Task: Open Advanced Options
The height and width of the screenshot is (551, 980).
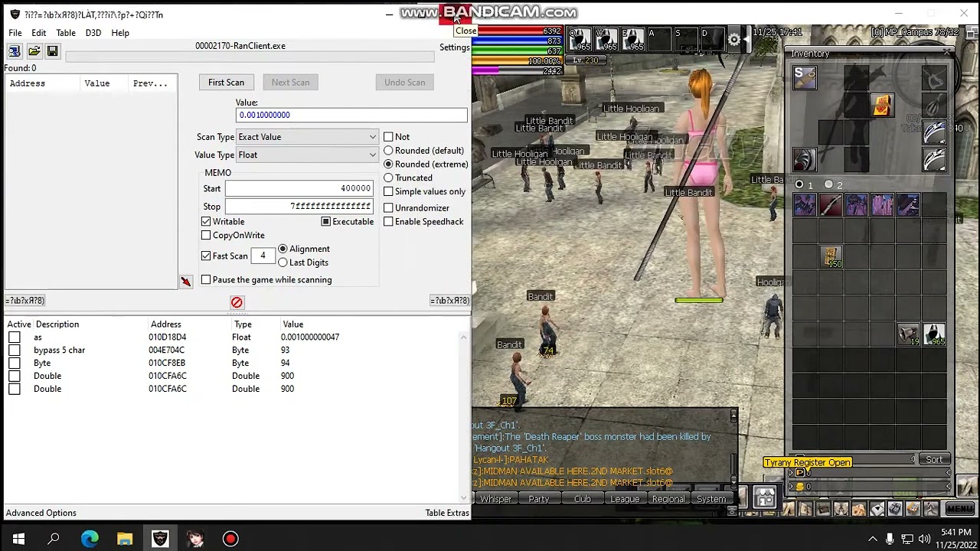Action: coord(41,513)
